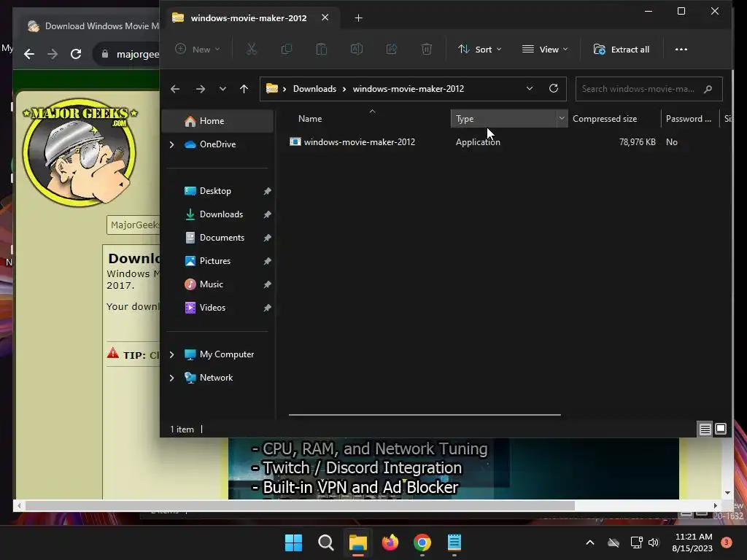Sort by Name column header
The height and width of the screenshot is (560, 747).
[309, 119]
